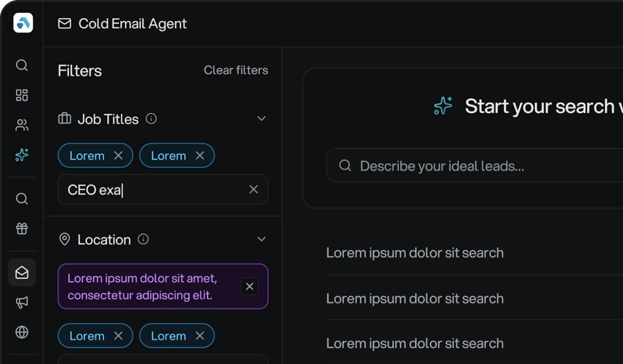Viewport: 623px width, 364px height.
Task: Open the Job Titles info tooltip icon
Action: pos(151,119)
